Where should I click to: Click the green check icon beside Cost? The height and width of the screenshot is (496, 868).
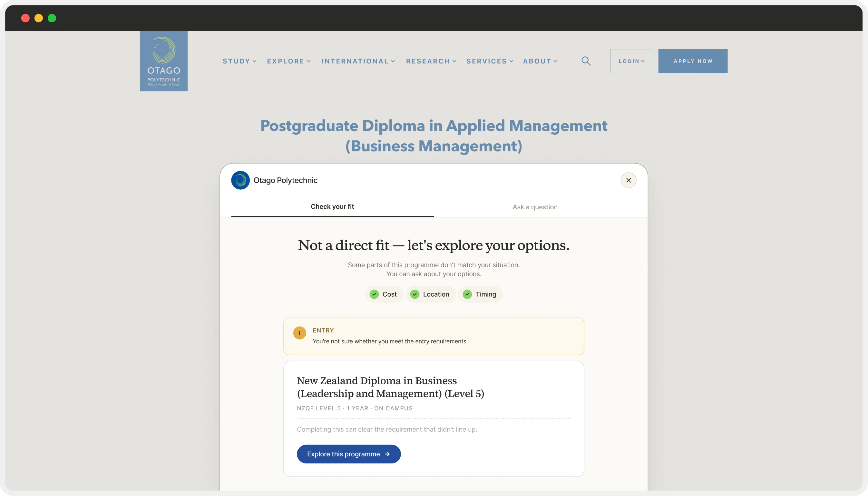(374, 294)
